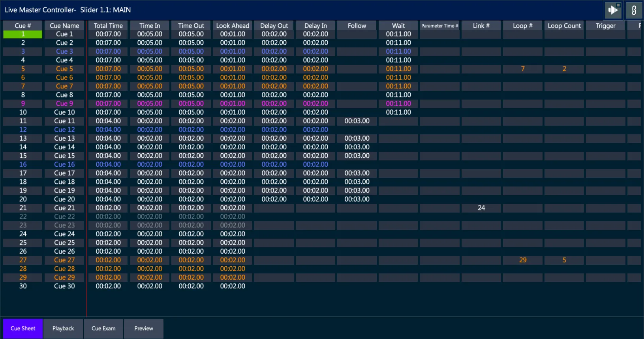
Task: Click the Delay Out column header
Action: pos(274,25)
